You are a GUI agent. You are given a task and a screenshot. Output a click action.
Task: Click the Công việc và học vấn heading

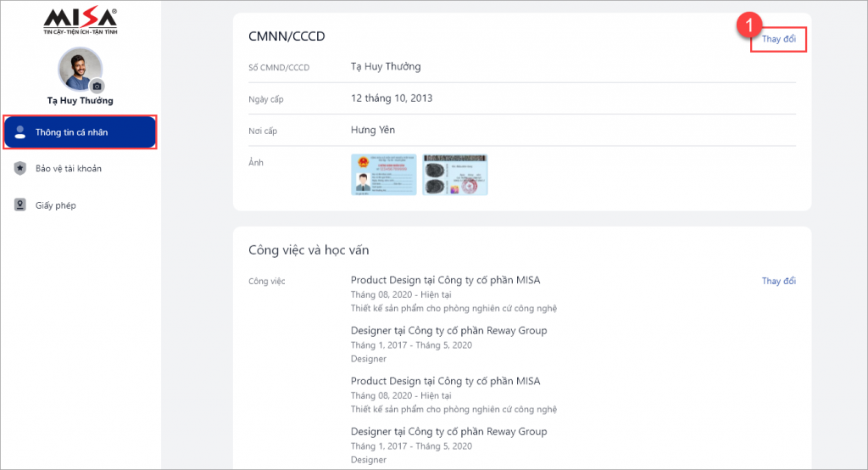309,250
